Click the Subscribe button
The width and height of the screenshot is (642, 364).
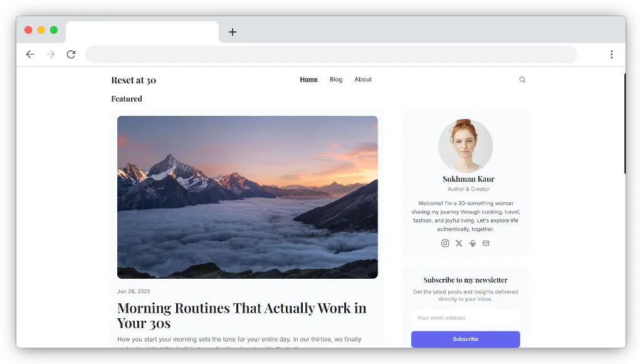tap(465, 339)
